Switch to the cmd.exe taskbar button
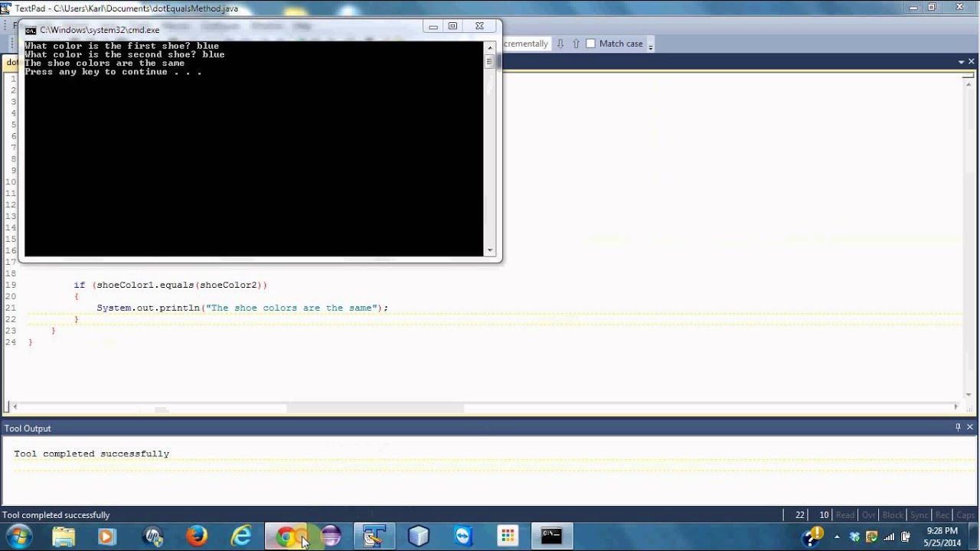Image resolution: width=980 pixels, height=551 pixels. coord(552,536)
